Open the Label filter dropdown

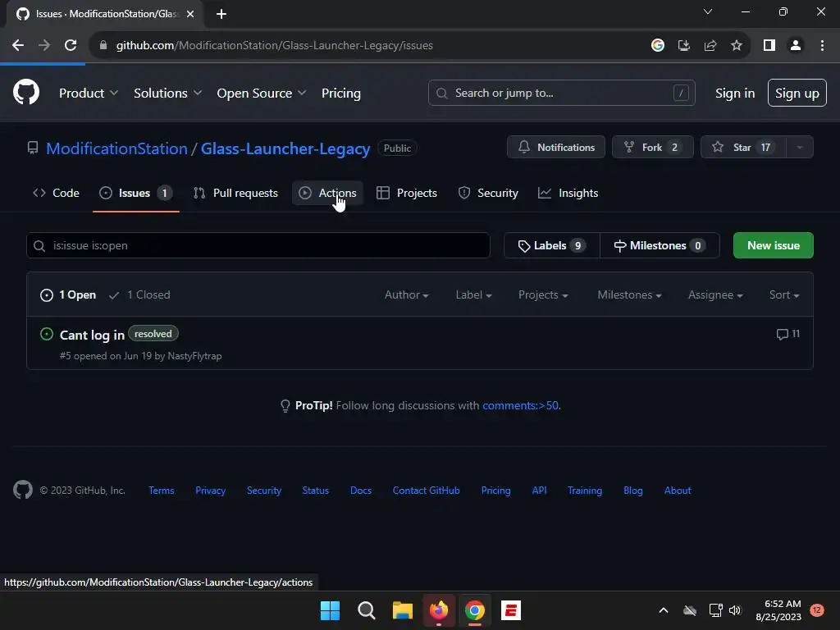[x=473, y=294]
